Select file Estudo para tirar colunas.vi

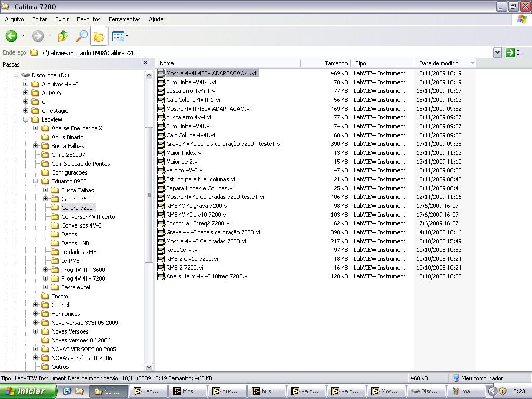[x=201, y=179]
